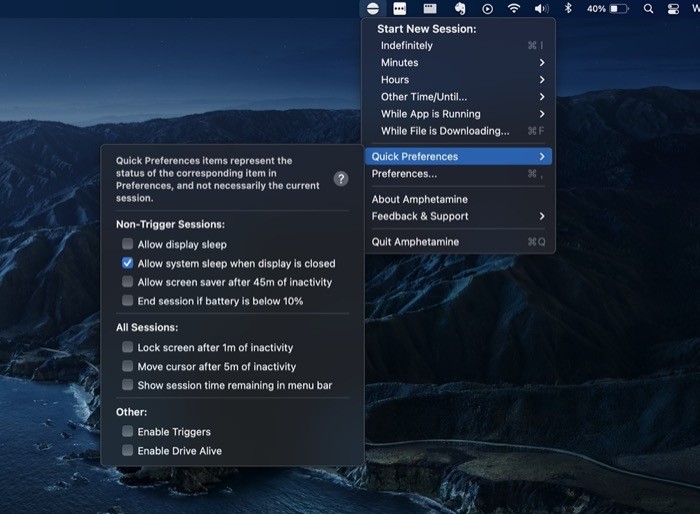Click the Quick Preferences description text

(x=217, y=179)
